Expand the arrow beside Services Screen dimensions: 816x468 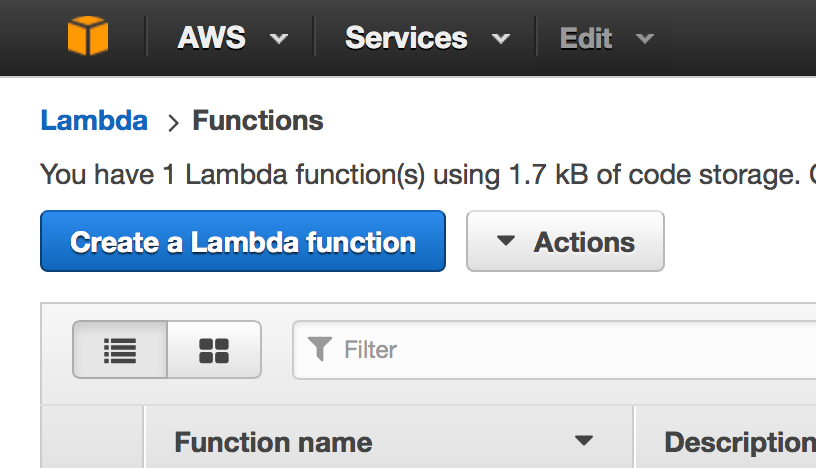click(500, 39)
